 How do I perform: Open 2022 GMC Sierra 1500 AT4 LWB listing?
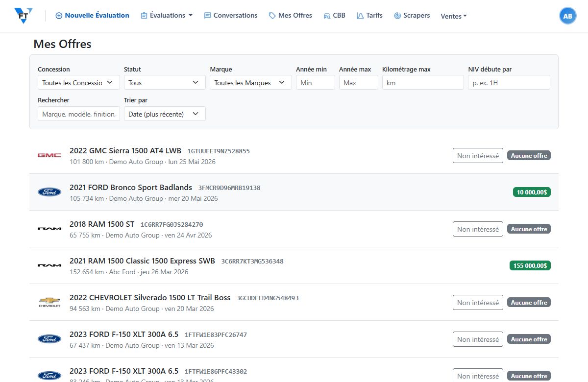click(x=125, y=150)
